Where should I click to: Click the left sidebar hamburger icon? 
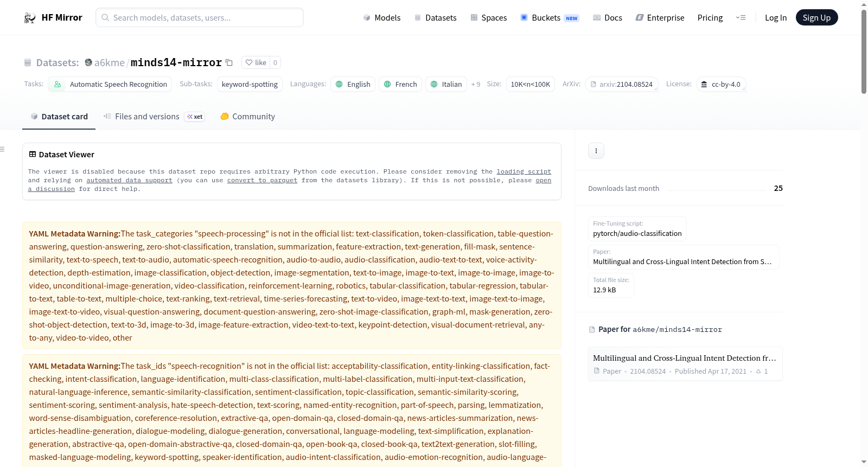click(x=2, y=149)
